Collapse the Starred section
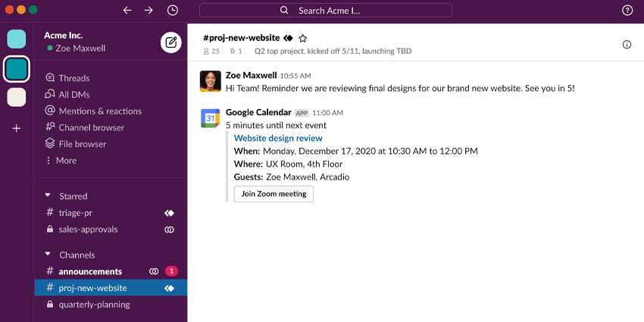This screenshot has width=644, height=322. click(48, 195)
